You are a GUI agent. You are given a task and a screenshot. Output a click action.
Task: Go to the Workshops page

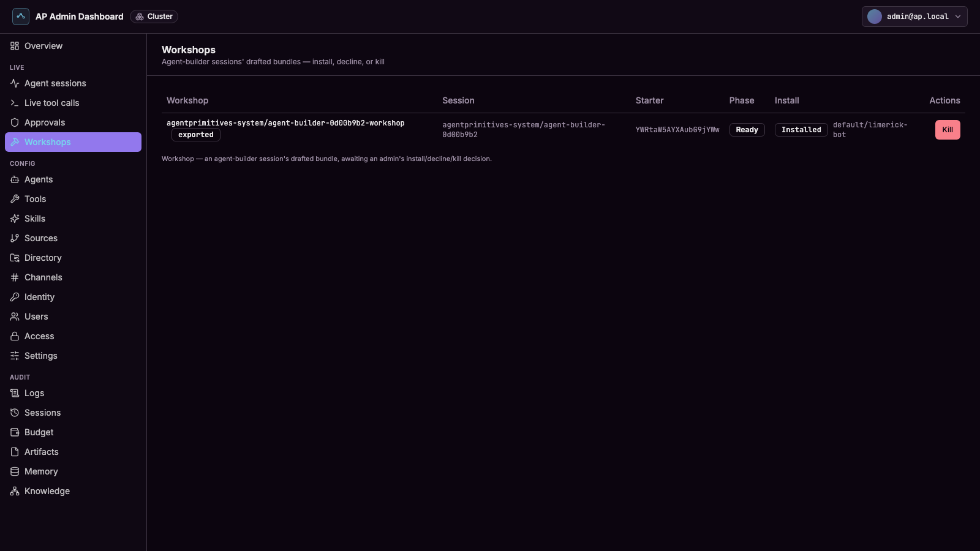click(x=73, y=142)
